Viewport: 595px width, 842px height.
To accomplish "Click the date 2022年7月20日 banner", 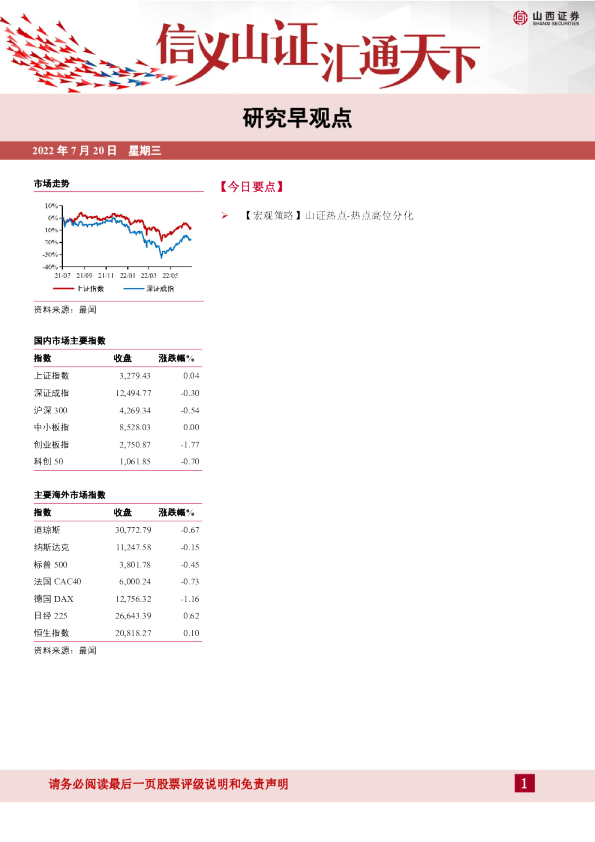I will (75, 151).
